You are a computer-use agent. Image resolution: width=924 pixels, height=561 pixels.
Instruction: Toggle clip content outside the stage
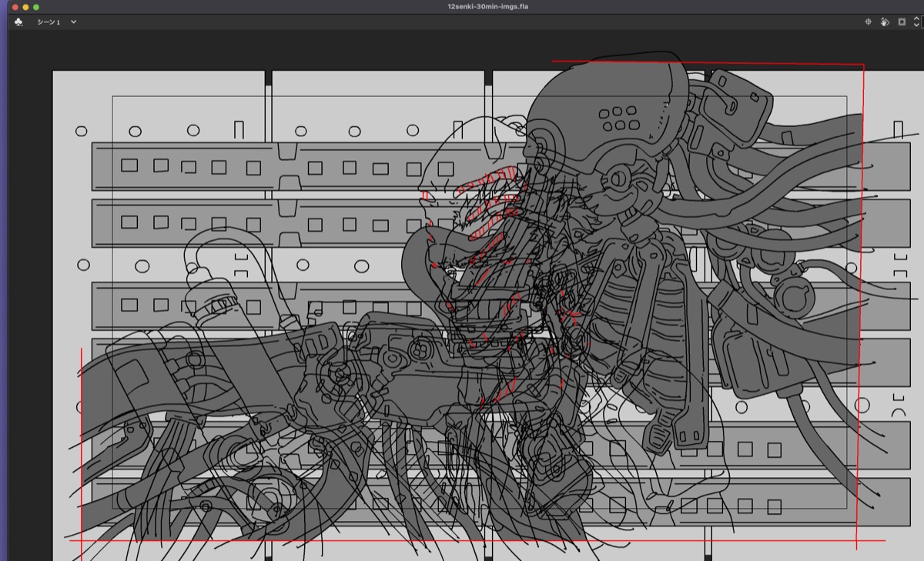[902, 22]
